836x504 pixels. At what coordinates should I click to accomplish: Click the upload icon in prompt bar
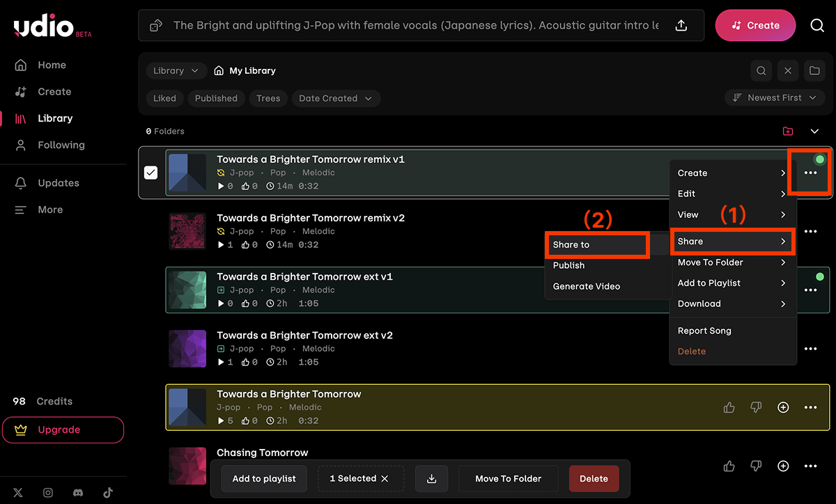pos(681,25)
